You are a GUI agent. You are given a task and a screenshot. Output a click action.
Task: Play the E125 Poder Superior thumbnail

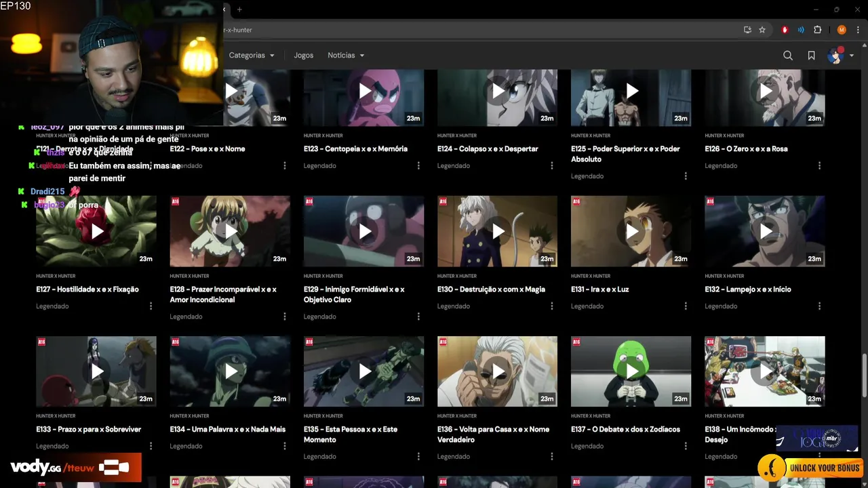pos(631,97)
